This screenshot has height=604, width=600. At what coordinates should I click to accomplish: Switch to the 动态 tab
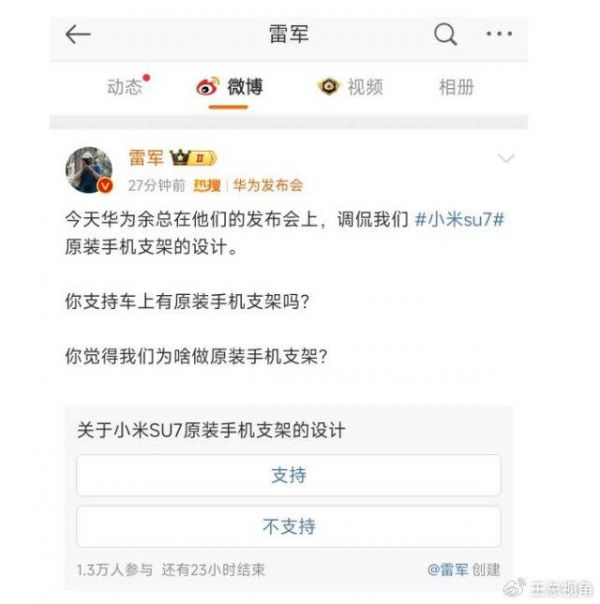125,87
